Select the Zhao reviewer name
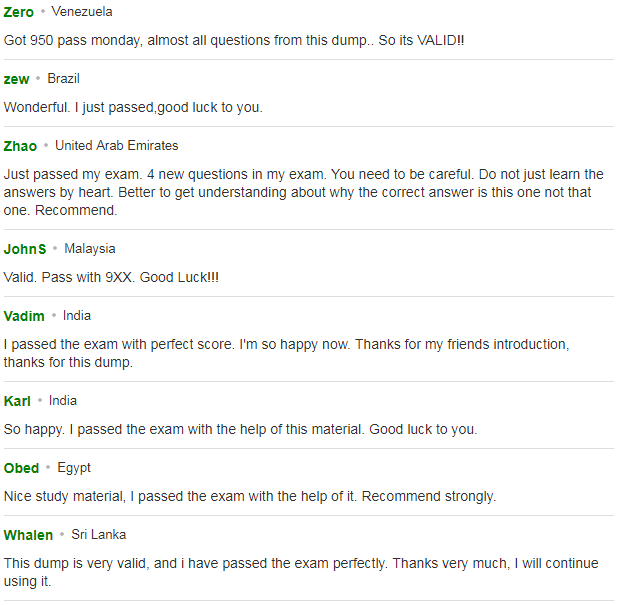The height and width of the screenshot is (605, 619). point(20,146)
